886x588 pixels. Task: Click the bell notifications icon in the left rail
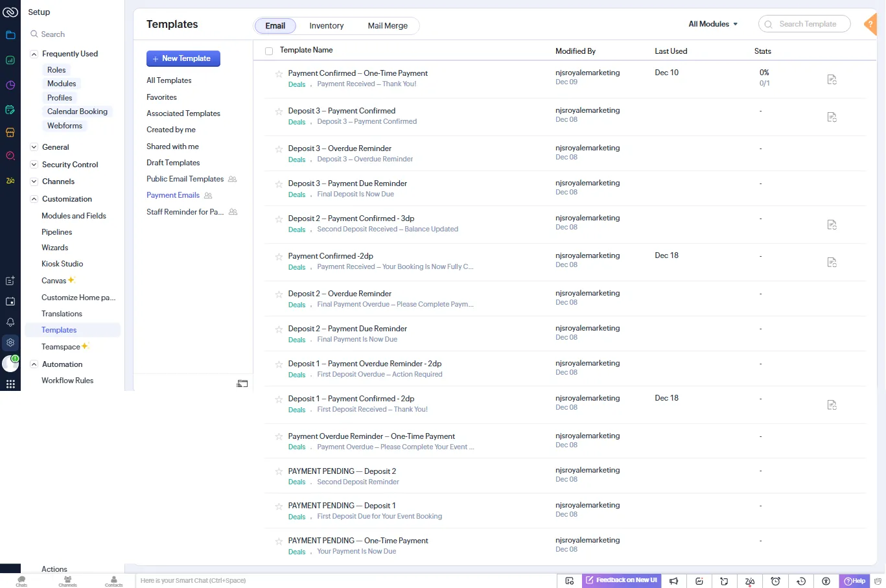pos(10,322)
